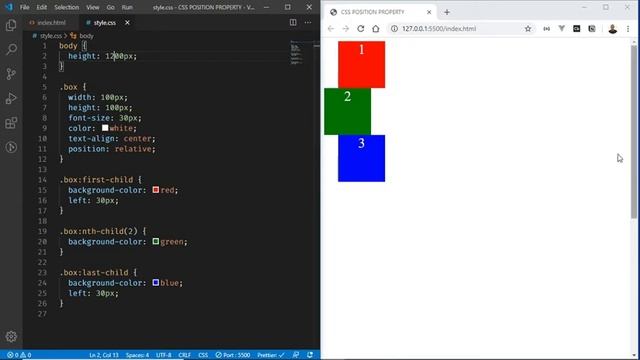Click the Ln 2, Col 13 status indicator
Screen dimensions: 640x360
click(104, 355)
